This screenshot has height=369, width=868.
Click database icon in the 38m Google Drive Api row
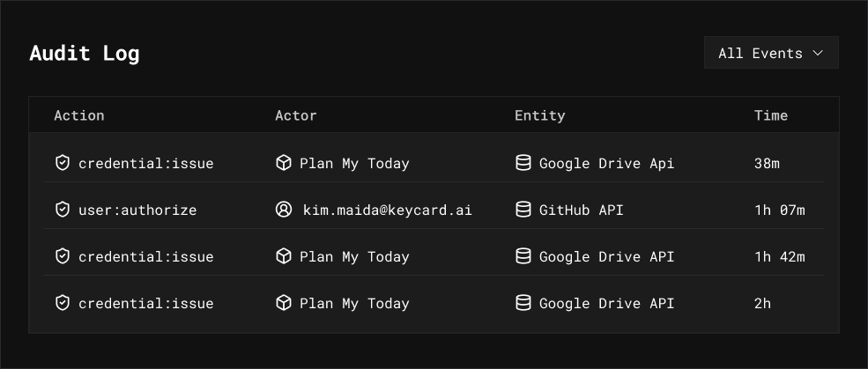[523, 163]
